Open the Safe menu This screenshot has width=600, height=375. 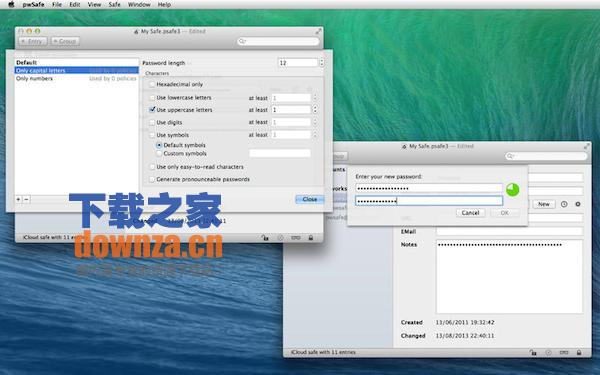[x=114, y=5]
